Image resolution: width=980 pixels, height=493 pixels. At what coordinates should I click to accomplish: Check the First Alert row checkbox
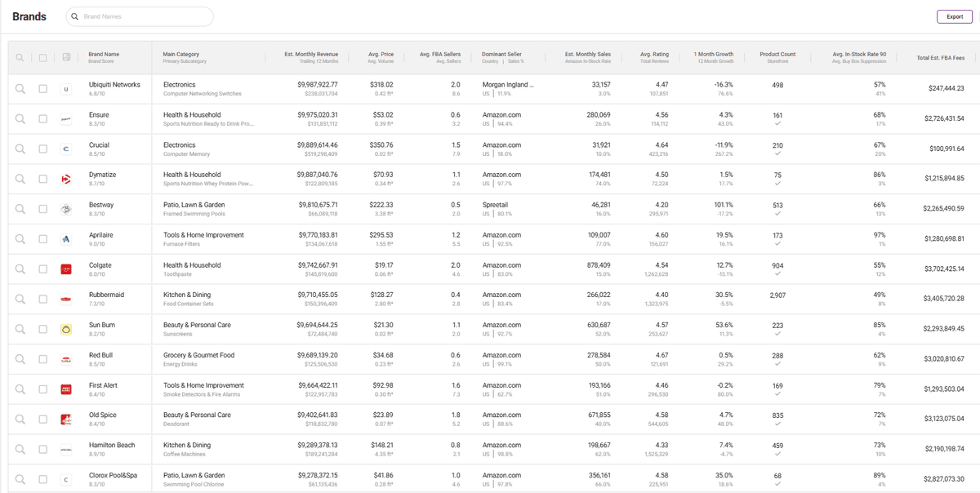(42, 389)
